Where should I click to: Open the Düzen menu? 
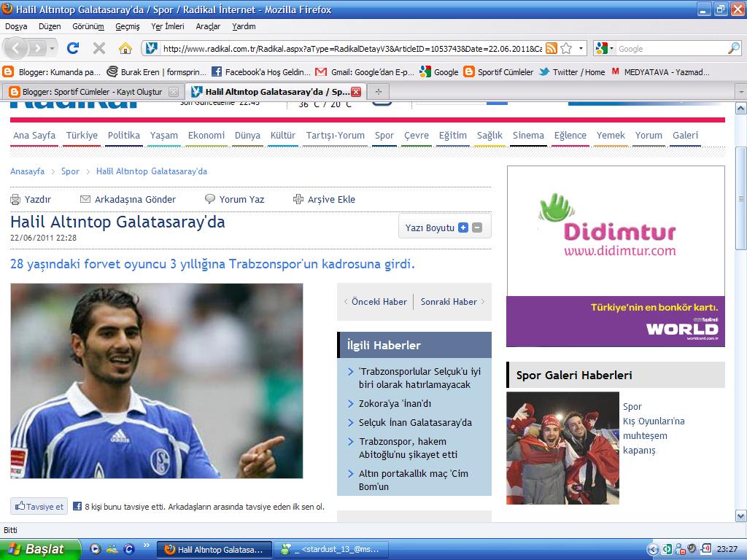50,26
